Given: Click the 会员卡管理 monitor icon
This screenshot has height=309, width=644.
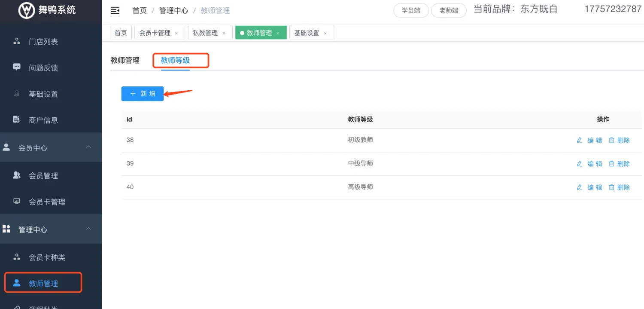Looking at the screenshot, I should 17,201.
